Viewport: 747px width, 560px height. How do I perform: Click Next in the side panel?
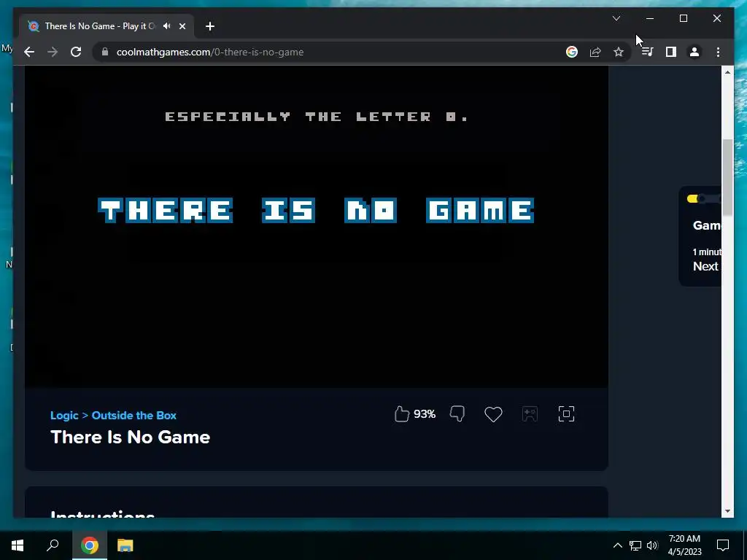[x=705, y=266]
